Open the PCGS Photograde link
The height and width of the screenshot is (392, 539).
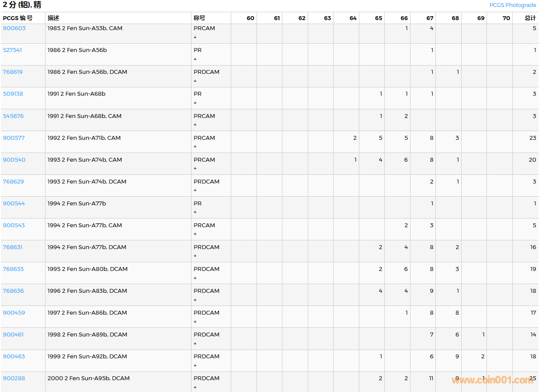tap(512, 5)
